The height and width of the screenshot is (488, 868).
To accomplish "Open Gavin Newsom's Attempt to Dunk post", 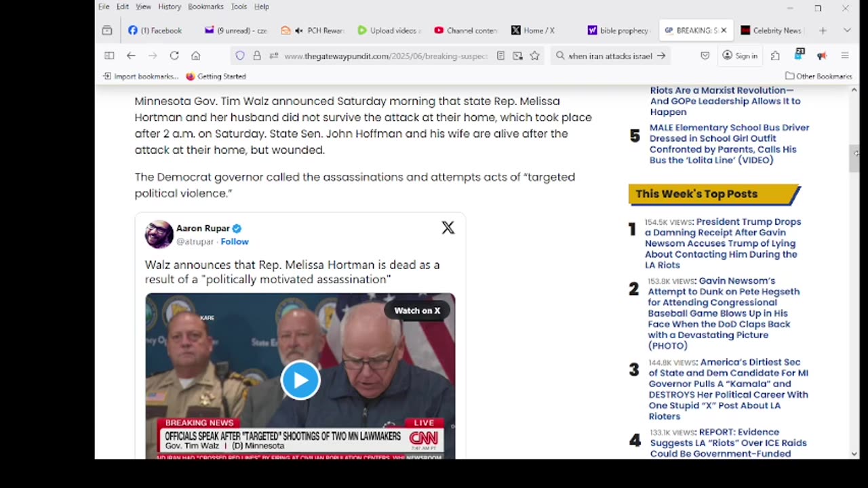I will point(724,313).
